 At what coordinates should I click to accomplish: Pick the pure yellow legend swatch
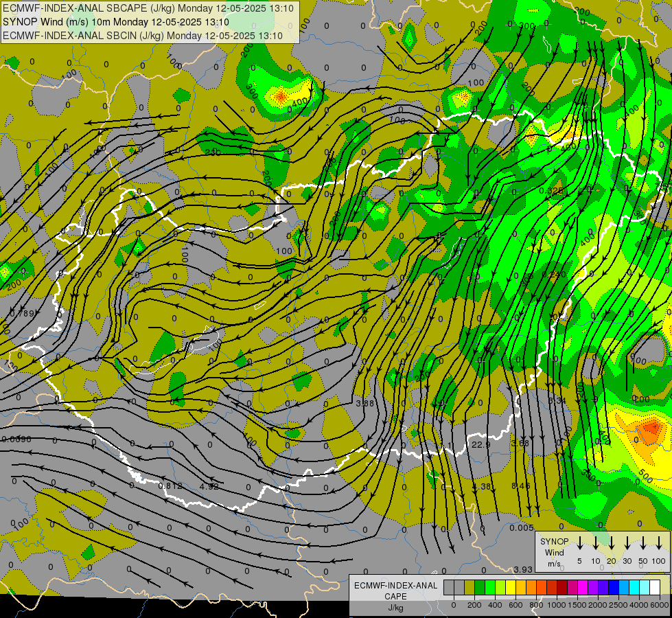tap(511, 587)
